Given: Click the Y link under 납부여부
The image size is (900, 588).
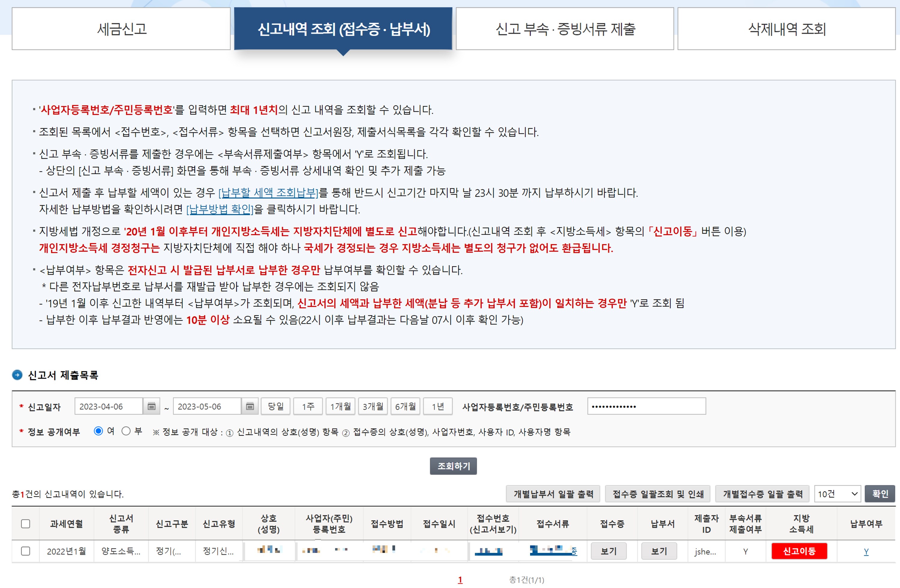Looking at the screenshot, I should coord(866,551).
